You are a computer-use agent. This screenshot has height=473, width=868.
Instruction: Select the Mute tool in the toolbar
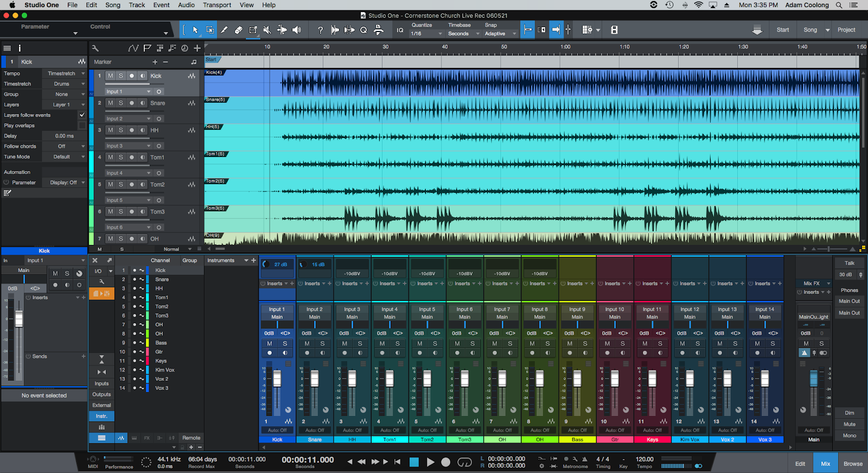(267, 30)
